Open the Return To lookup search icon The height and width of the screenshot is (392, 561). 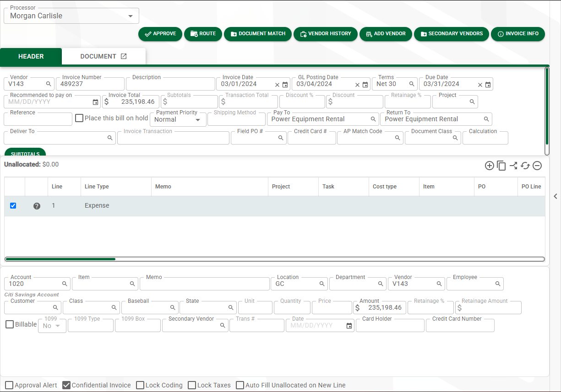coord(486,119)
